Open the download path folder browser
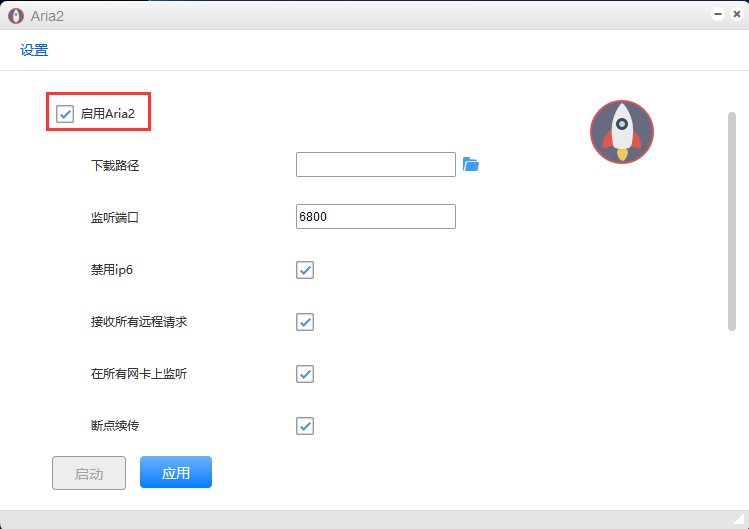This screenshot has width=749, height=529. (471, 165)
